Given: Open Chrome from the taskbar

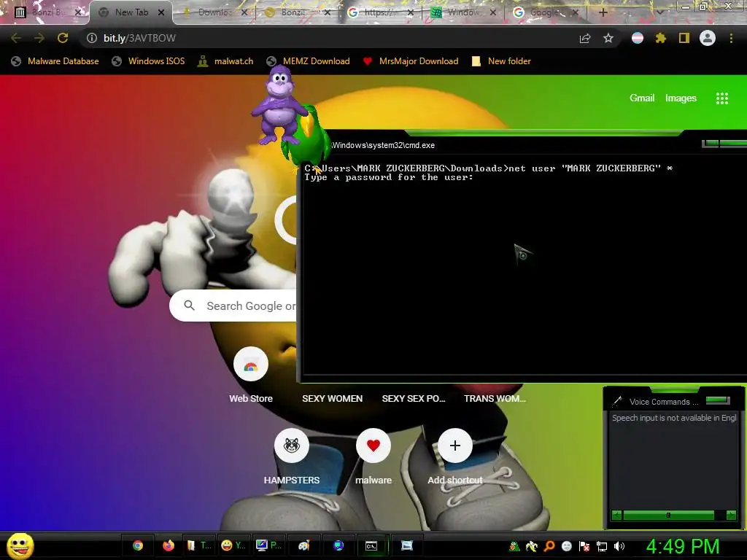Looking at the screenshot, I should (x=138, y=545).
